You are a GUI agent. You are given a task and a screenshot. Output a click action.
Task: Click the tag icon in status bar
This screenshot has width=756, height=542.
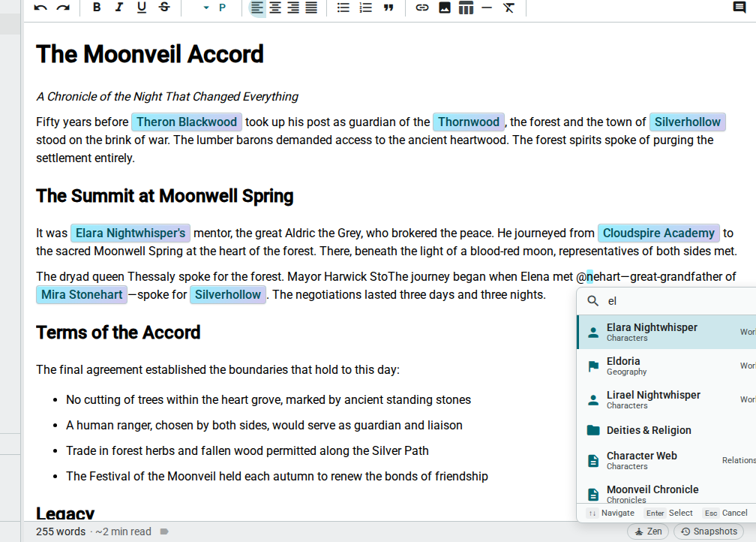pos(164,531)
